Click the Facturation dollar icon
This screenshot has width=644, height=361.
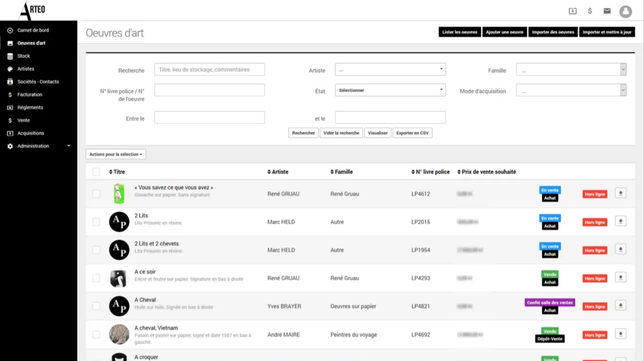(x=10, y=95)
